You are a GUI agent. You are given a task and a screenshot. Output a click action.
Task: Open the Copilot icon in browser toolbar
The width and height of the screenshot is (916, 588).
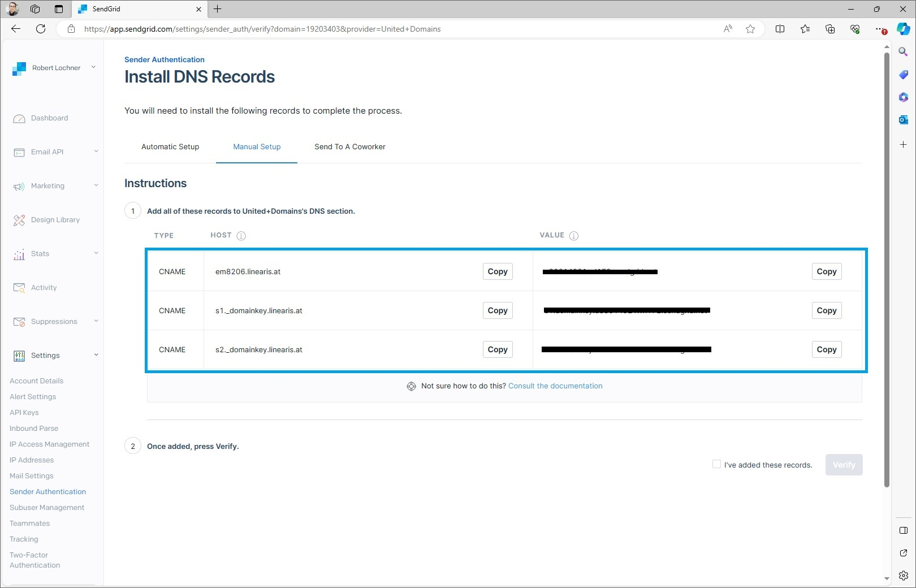pos(904,29)
